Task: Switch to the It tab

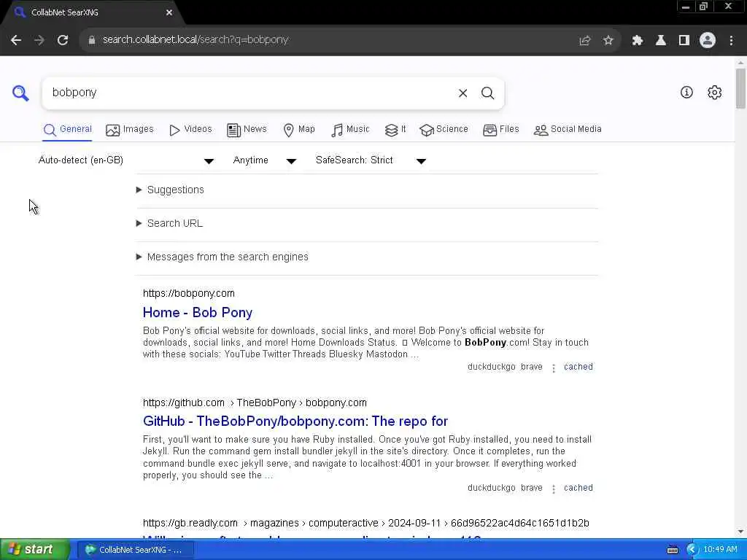Action: click(x=395, y=130)
